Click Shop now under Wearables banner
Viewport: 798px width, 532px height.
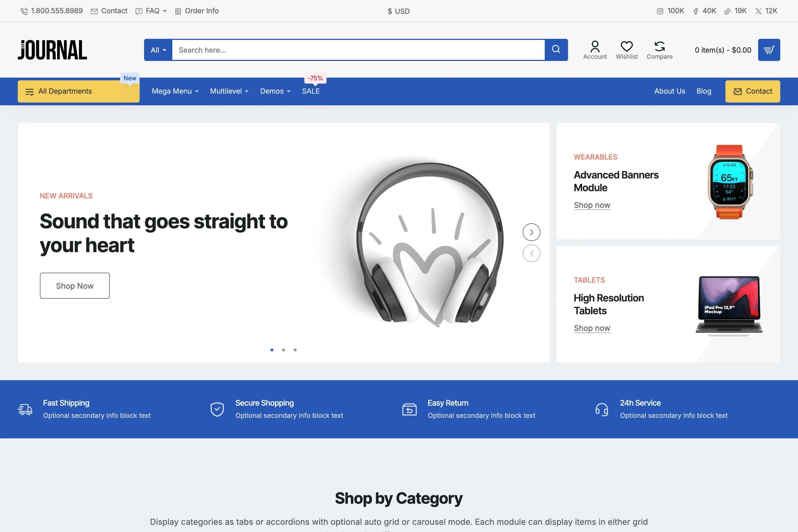tap(592, 205)
